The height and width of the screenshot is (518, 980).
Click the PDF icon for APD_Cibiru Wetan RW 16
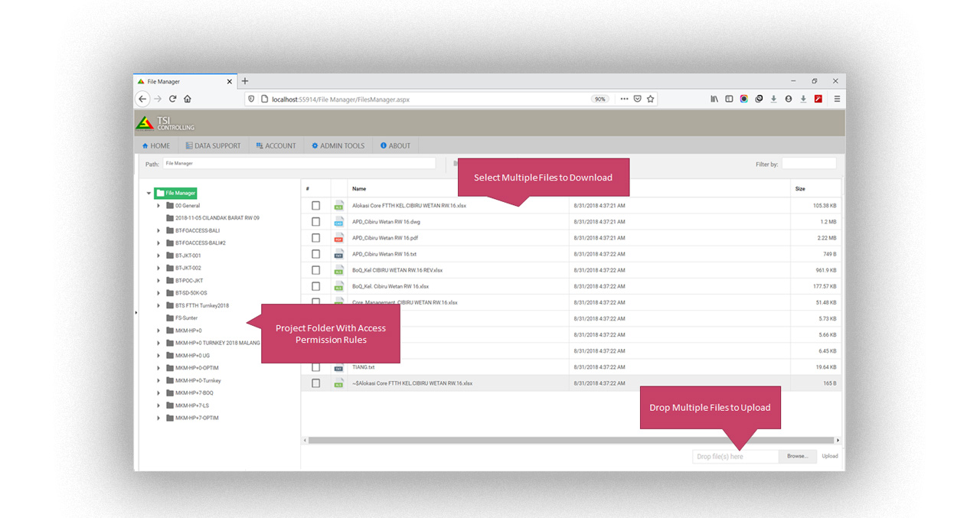[338, 238]
